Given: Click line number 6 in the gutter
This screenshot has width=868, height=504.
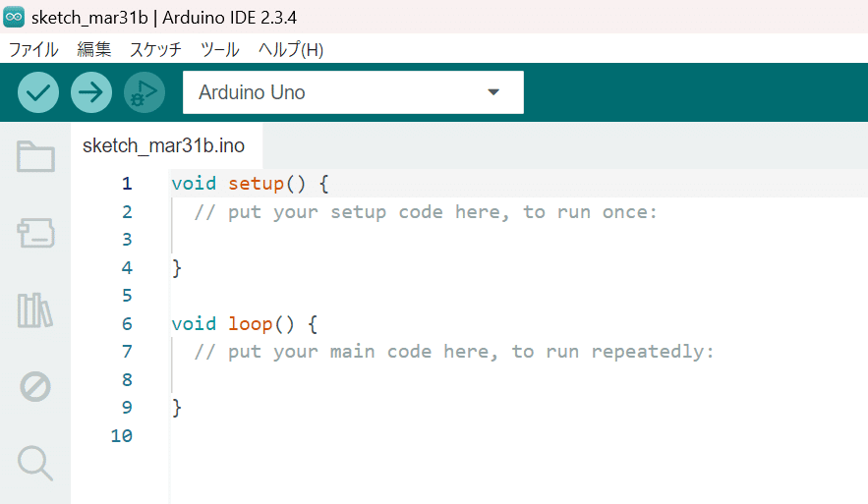Looking at the screenshot, I should [127, 323].
